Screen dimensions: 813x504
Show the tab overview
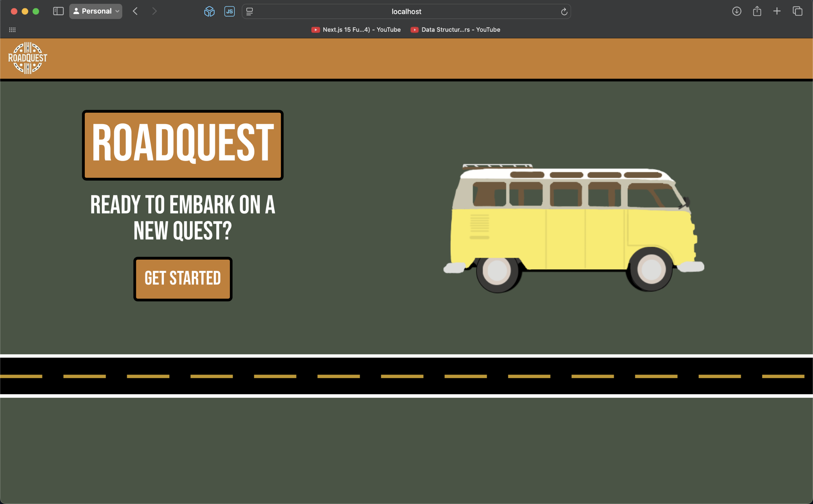tap(797, 11)
